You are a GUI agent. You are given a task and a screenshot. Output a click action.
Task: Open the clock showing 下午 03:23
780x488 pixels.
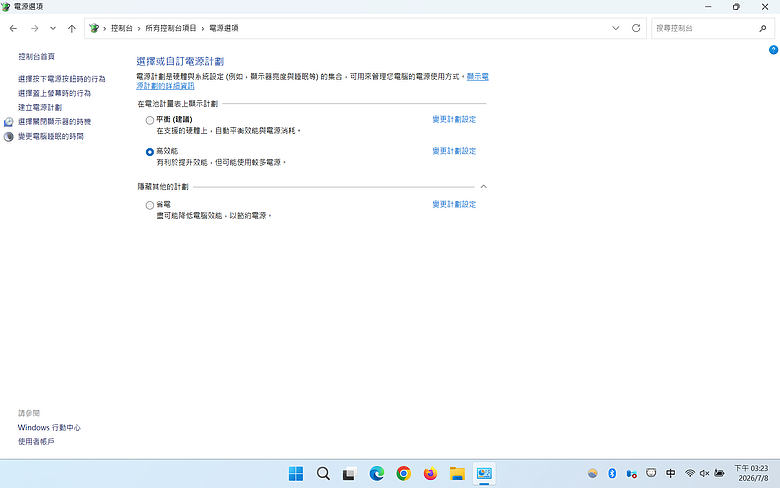[x=751, y=473]
